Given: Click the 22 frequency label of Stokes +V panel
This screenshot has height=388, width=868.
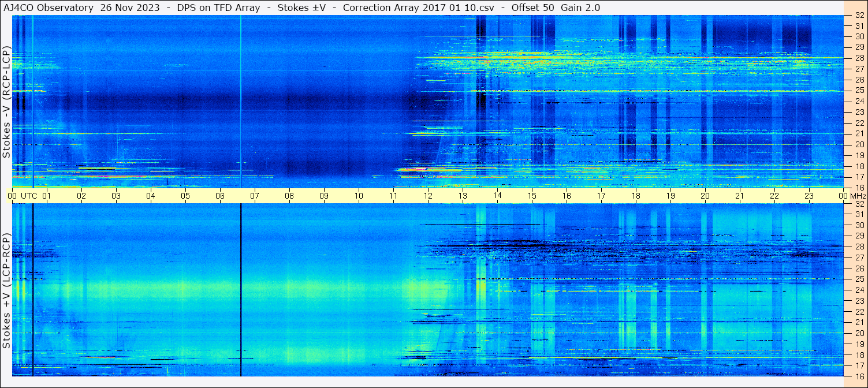Looking at the screenshot, I should [859, 312].
